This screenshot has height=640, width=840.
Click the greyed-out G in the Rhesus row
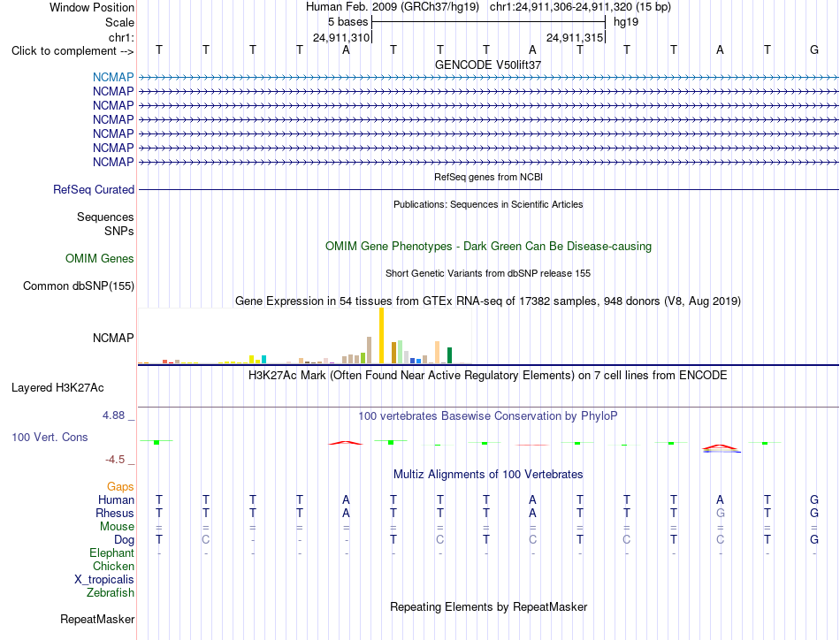coord(721,513)
